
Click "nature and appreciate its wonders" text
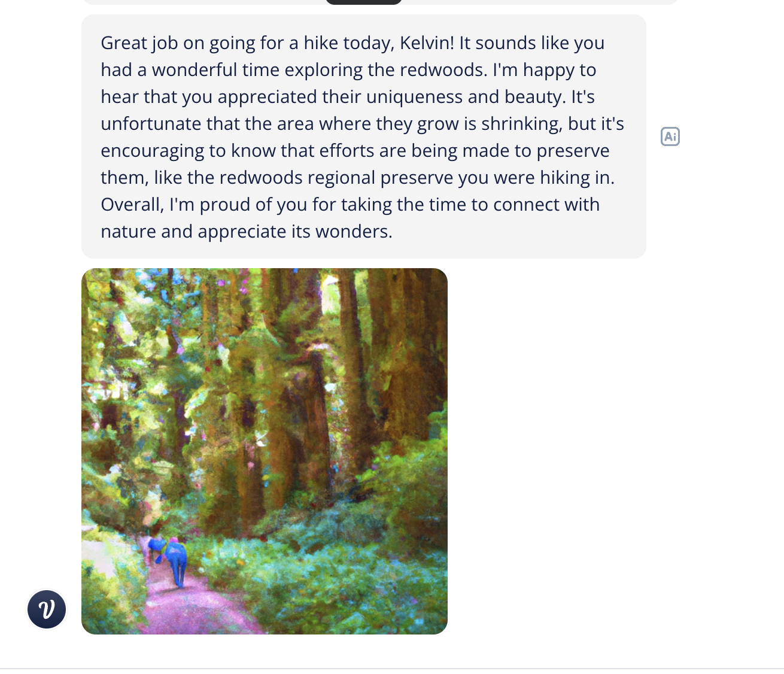tap(246, 232)
